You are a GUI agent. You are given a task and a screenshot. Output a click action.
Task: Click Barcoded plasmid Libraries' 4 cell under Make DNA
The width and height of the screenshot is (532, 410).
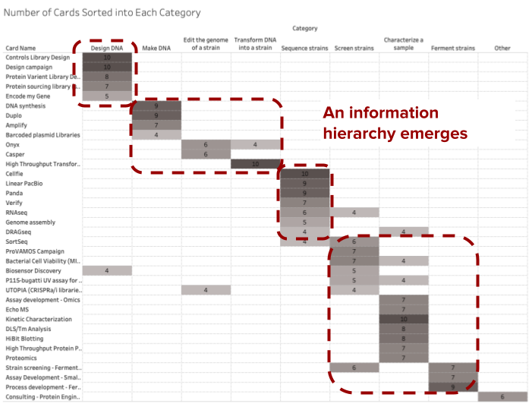tap(156, 134)
